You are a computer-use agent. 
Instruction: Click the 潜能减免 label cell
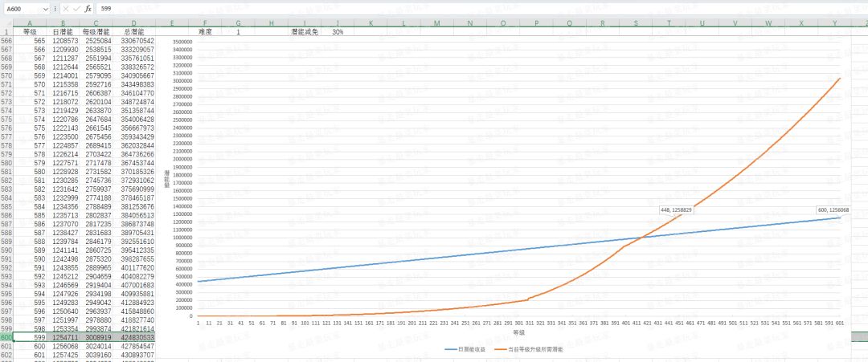coord(305,32)
